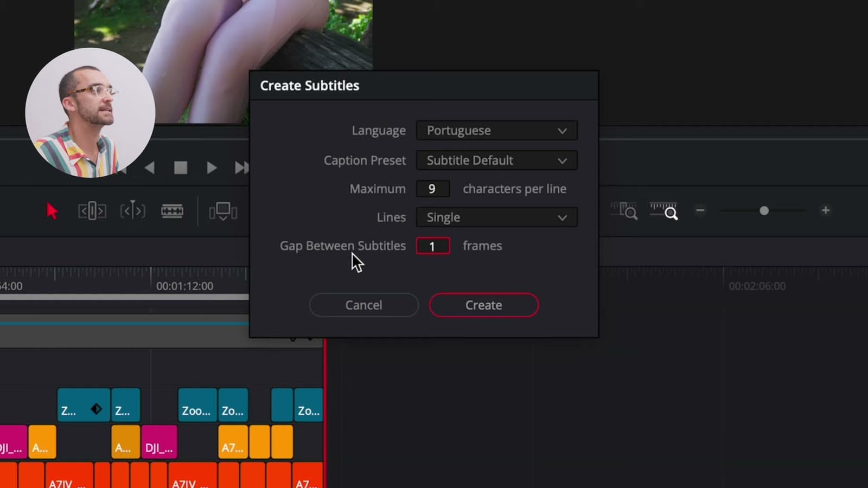Click the timeline zoom slider handle

(x=764, y=210)
